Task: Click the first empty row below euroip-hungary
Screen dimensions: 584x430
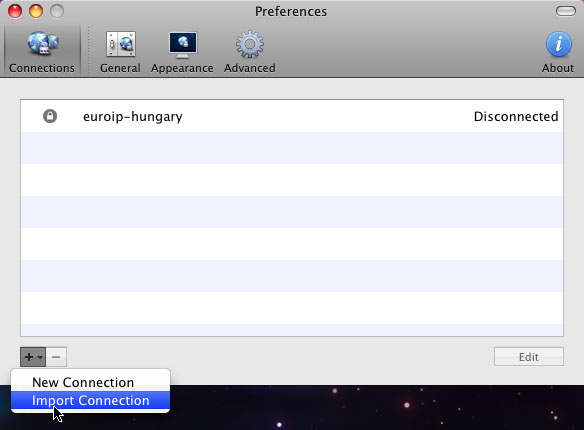Action: click(292, 148)
